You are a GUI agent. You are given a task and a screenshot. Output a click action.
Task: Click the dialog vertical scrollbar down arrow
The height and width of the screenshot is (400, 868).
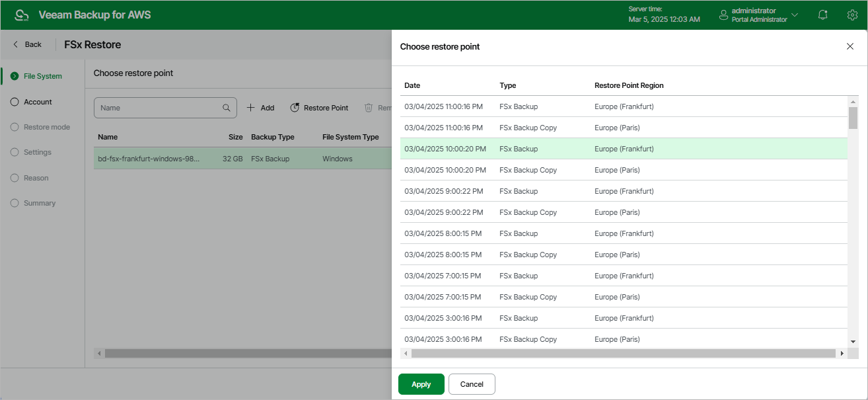point(853,341)
